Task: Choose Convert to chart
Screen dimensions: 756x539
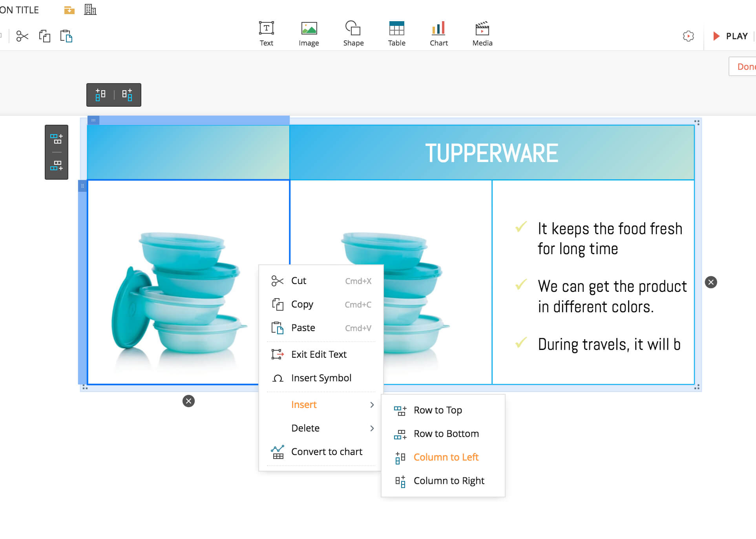Action: point(326,452)
